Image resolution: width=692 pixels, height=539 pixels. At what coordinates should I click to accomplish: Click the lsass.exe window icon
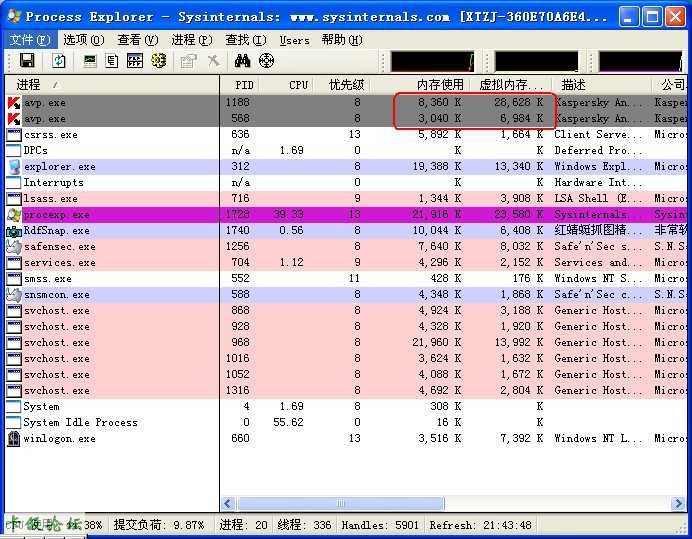pyautogui.click(x=14, y=199)
